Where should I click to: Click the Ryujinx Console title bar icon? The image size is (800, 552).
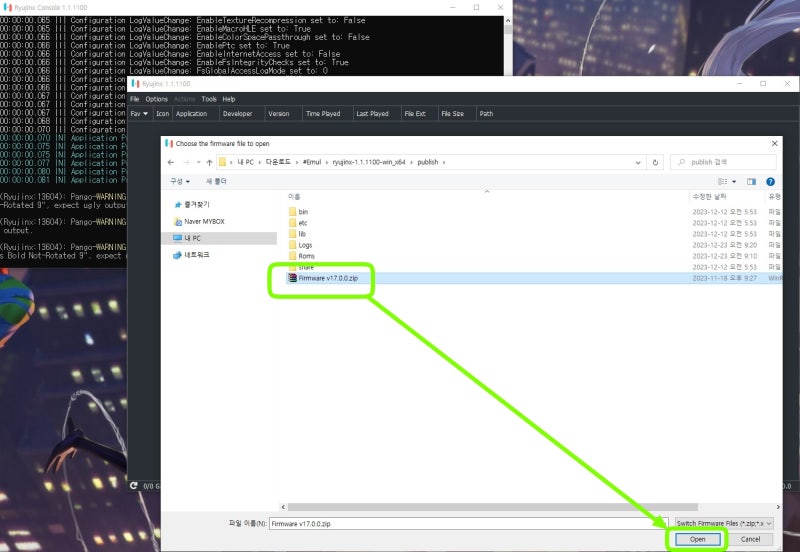(x=8, y=7)
